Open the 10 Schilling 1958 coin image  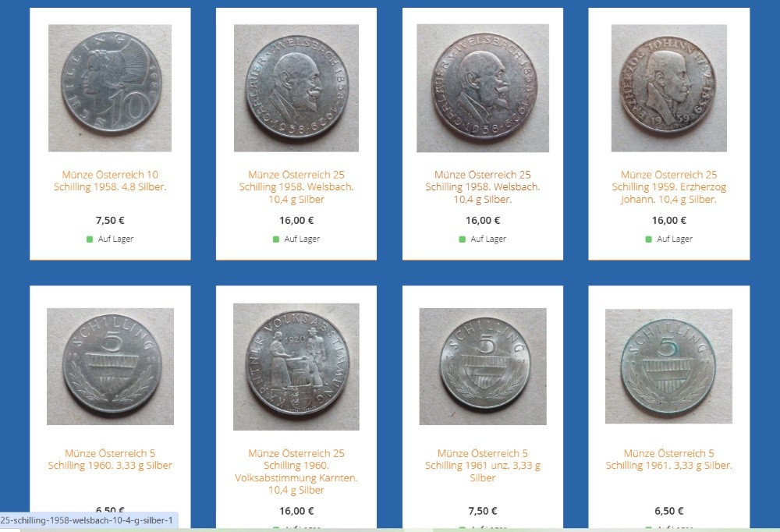[x=110, y=88]
